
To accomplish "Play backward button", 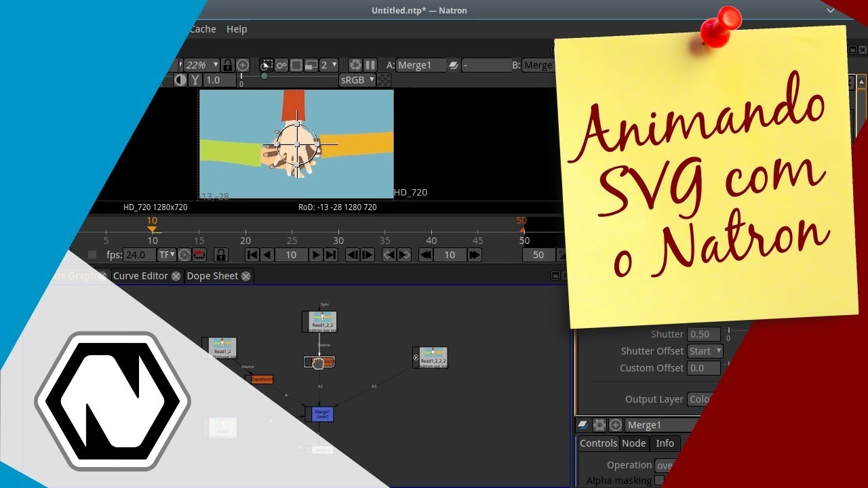I will (x=267, y=255).
